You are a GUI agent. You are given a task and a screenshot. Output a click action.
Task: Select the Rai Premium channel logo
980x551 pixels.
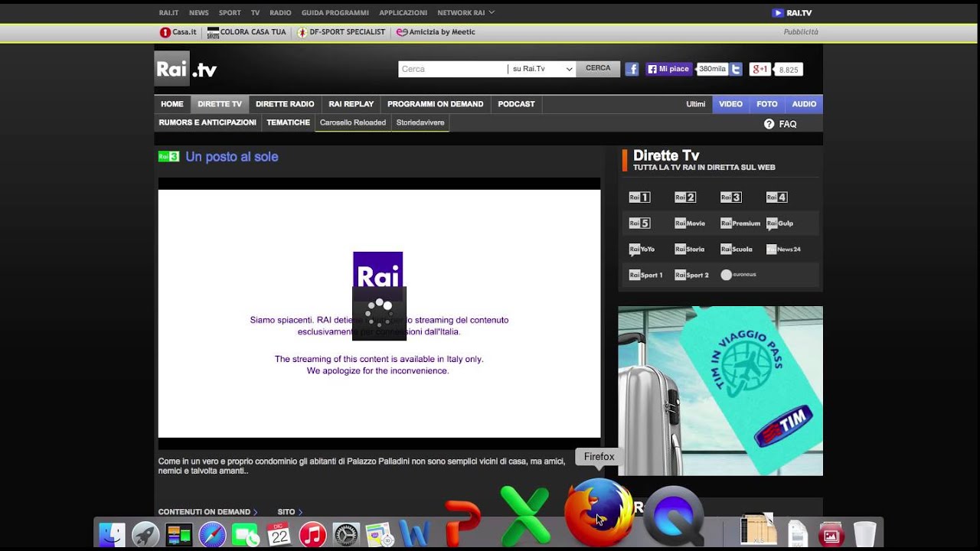click(x=740, y=223)
